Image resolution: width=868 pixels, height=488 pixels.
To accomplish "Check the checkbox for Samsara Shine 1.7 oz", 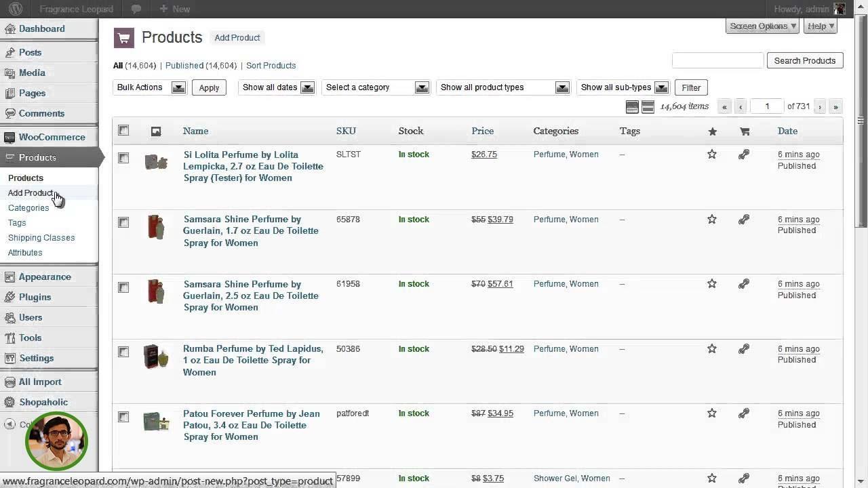I will (123, 222).
